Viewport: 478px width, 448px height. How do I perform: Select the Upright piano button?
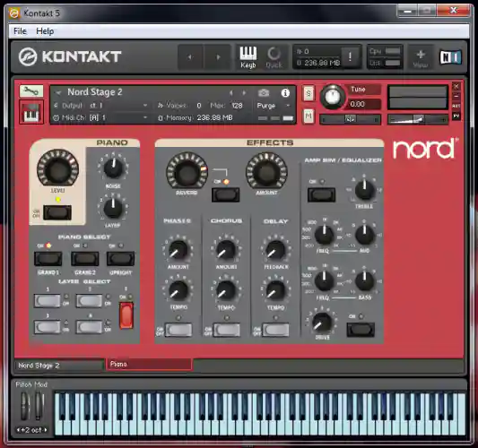(x=121, y=259)
